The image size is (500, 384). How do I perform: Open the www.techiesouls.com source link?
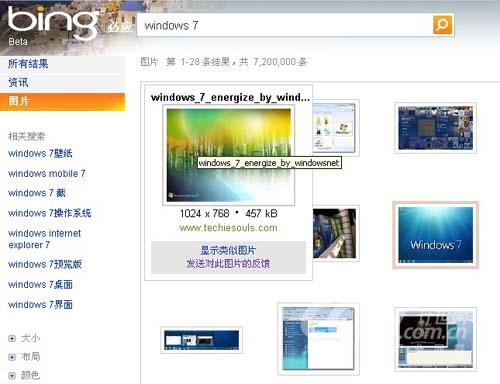click(228, 228)
